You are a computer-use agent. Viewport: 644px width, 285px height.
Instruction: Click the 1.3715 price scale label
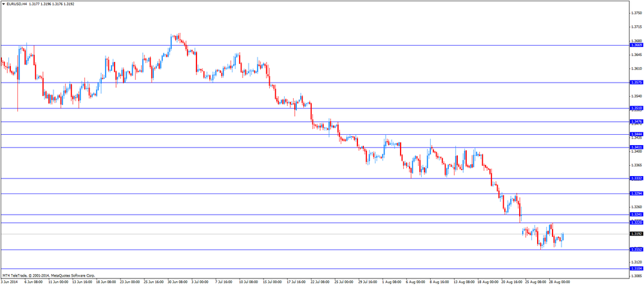click(636, 27)
